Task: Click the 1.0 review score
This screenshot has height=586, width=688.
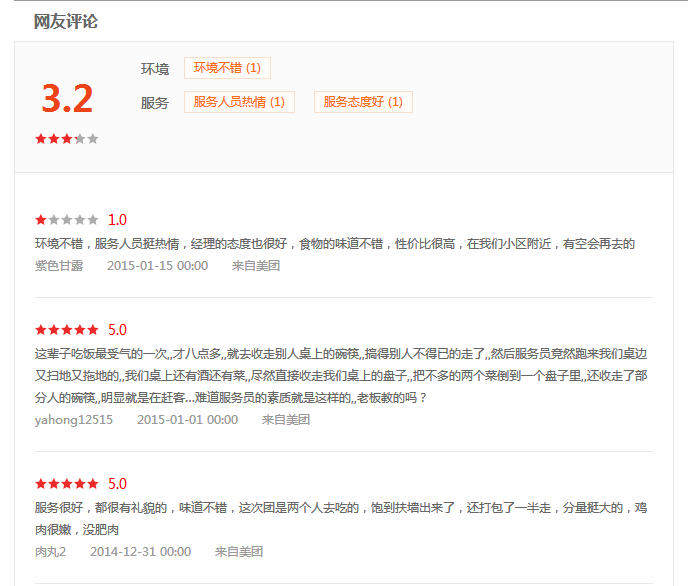Action: point(118,220)
